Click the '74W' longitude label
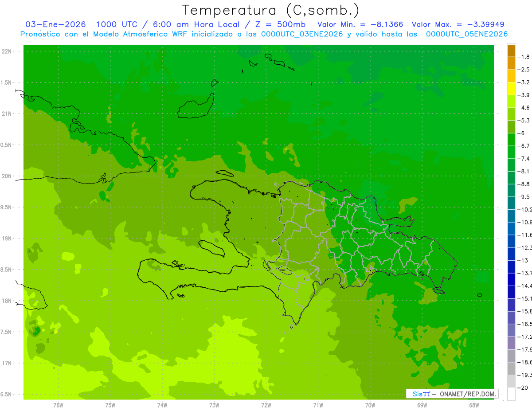The height and width of the screenshot is (411, 532). (162, 405)
